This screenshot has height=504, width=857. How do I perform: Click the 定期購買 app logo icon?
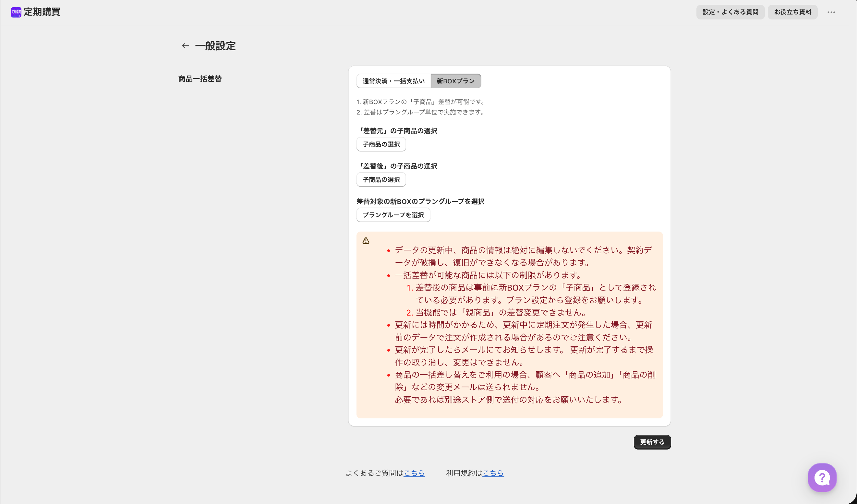[x=16, y=12]
